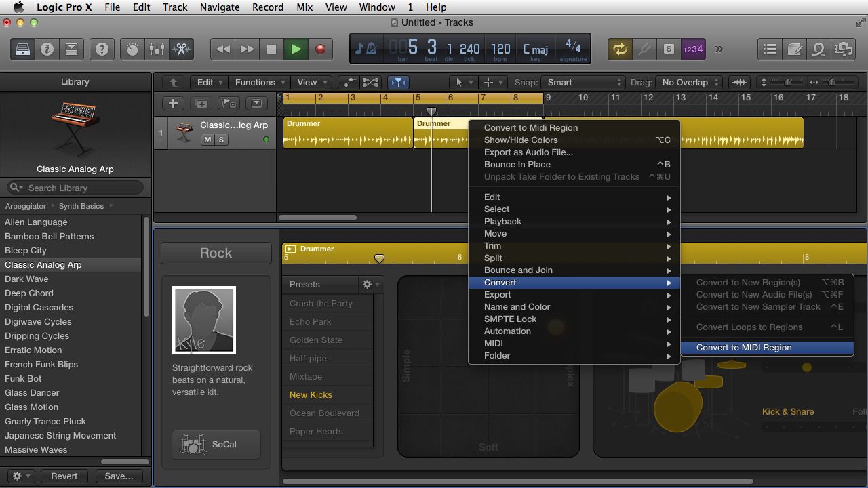The width and height of the screenshot is (868, 488).
Task: Click the Waveform Zoom button
Action: click(739, 82)
